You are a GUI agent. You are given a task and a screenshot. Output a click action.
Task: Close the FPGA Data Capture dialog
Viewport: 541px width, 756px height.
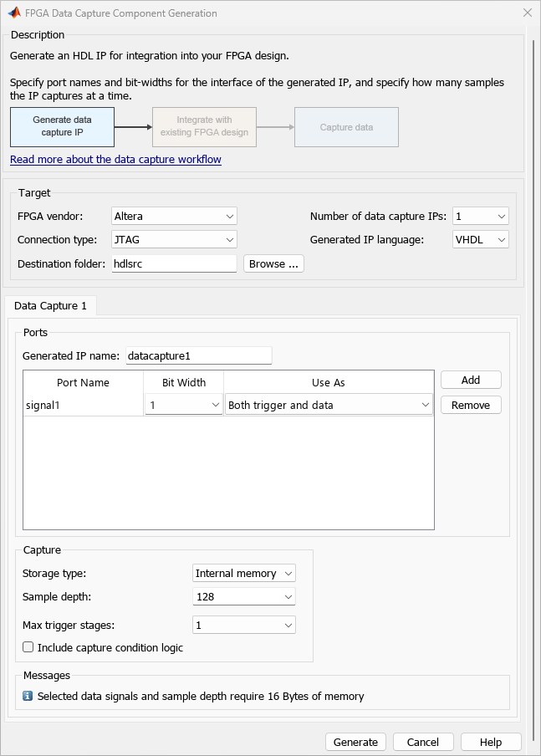coord(527,13)
